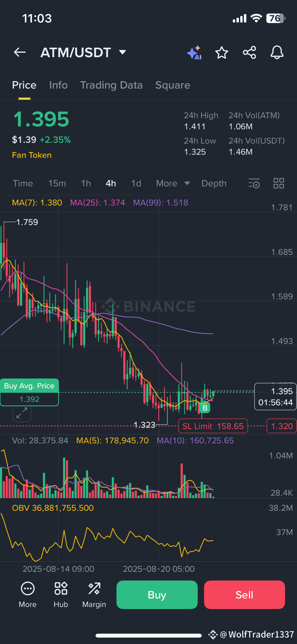Tap the battery indicator showing 76
This screenshot has height=644, width=297.
pyautogui.click(x=275, y=18)
